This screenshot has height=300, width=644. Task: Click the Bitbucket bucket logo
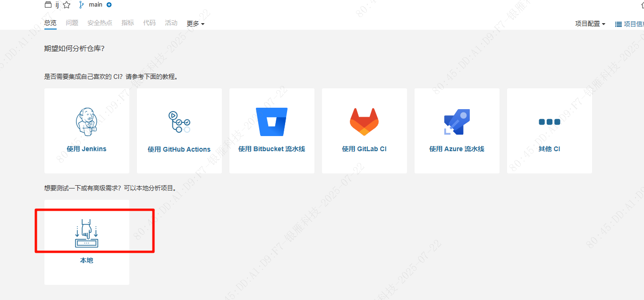(271, 122)
